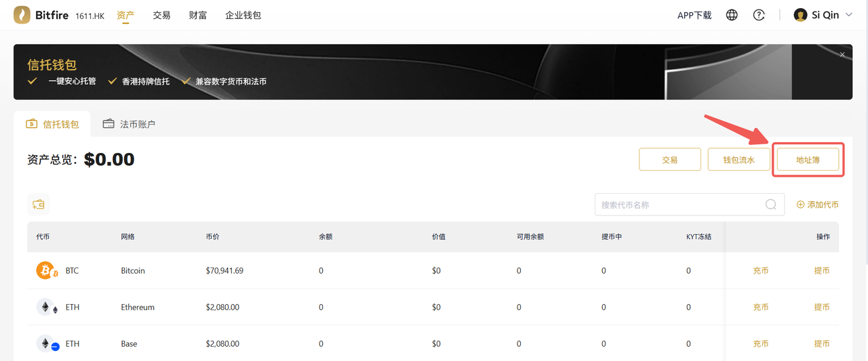Screen dimensions: 868x361
Task: Click the ETH Base network coin icon
Action: coord(46,344)
